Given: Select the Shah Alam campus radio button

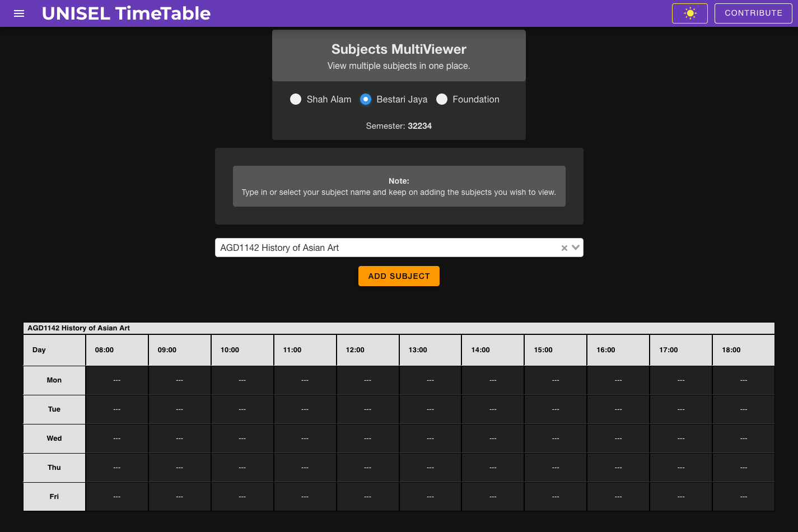Looking at the screenshot, I should pyautogui.click(x=296, y=99).
